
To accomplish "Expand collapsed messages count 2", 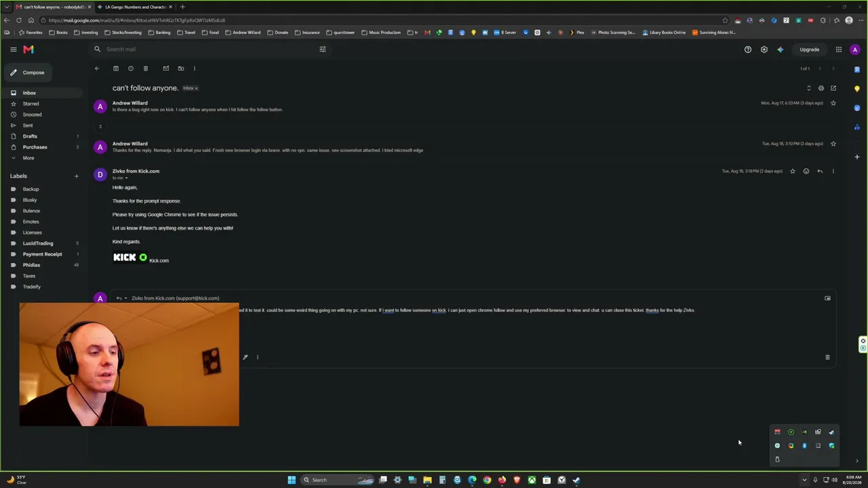I will click(x=100, y=127).
